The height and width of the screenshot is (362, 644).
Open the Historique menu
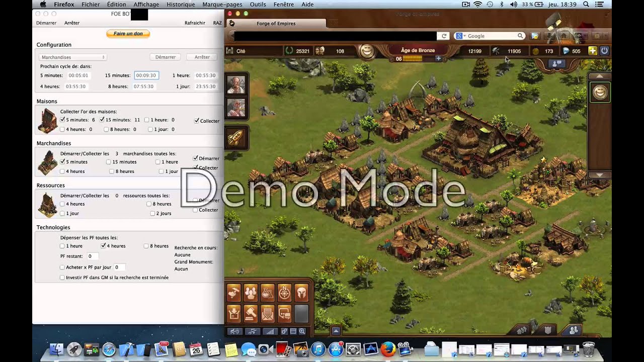(180, 5)
